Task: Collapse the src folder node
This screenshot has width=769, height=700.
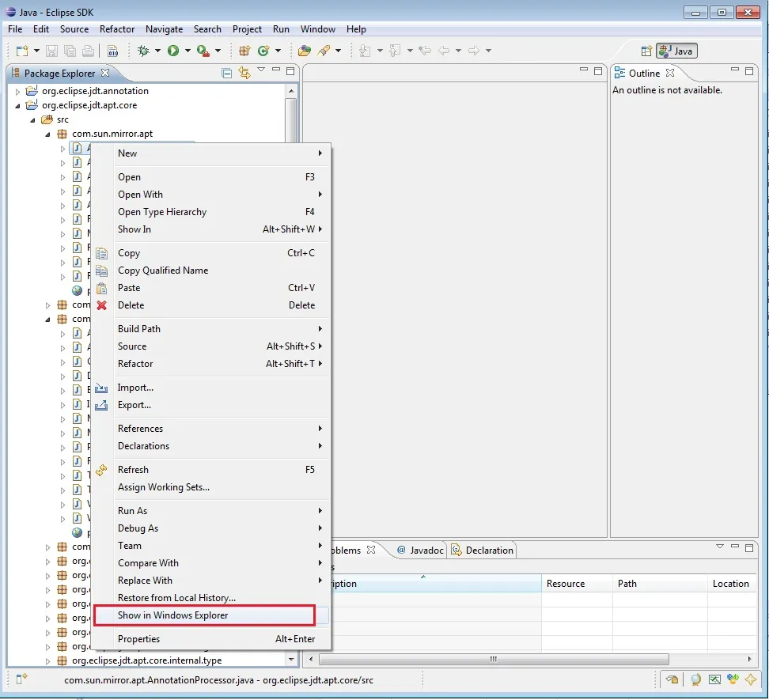Action: click(32, 119)
